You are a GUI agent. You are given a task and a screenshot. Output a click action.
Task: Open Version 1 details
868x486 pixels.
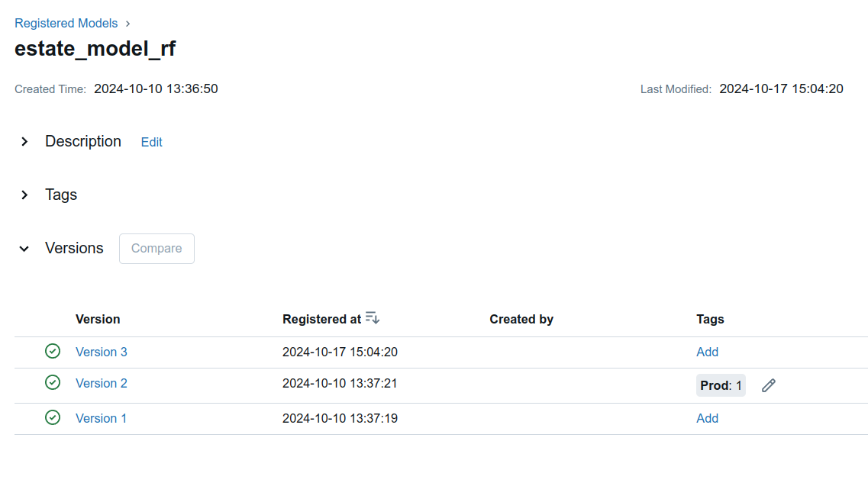[x=101, y=418]
